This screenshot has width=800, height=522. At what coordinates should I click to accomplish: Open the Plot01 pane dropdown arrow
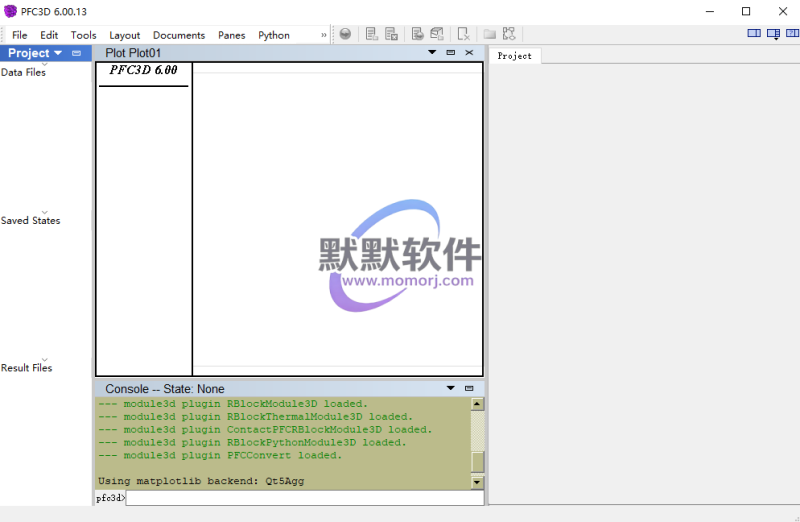[x=432, y=52]
